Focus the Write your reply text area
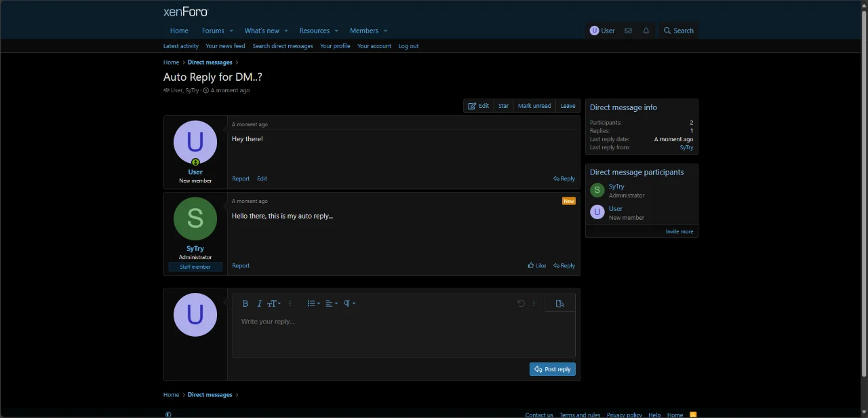Viewport: 868px width, 418px height. (x=403, y=335)
